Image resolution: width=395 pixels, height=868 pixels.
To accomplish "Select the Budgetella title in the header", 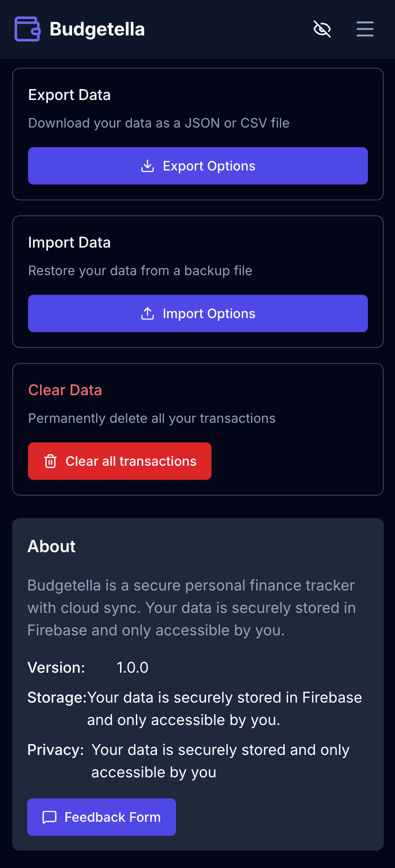I will tap(98, 29).
